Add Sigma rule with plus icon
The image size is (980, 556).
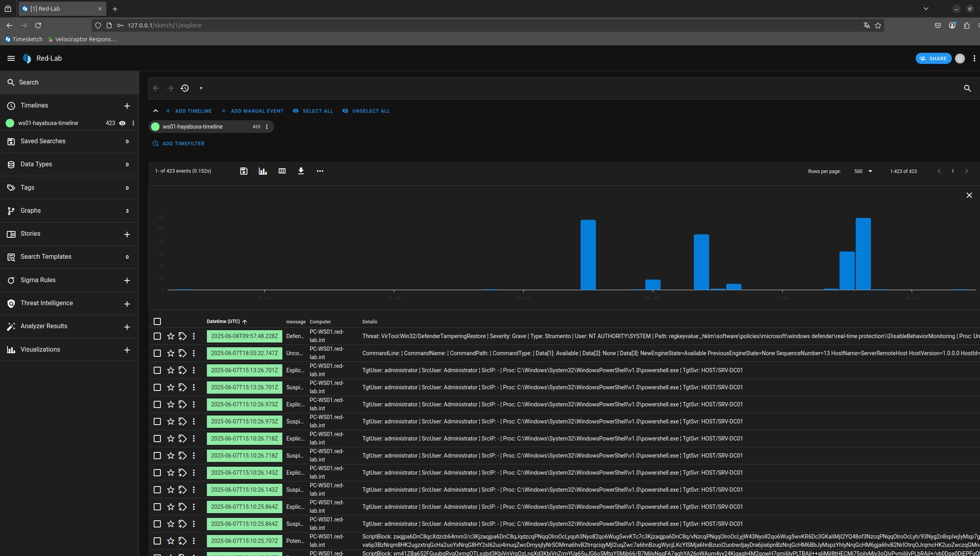[127, 281]
